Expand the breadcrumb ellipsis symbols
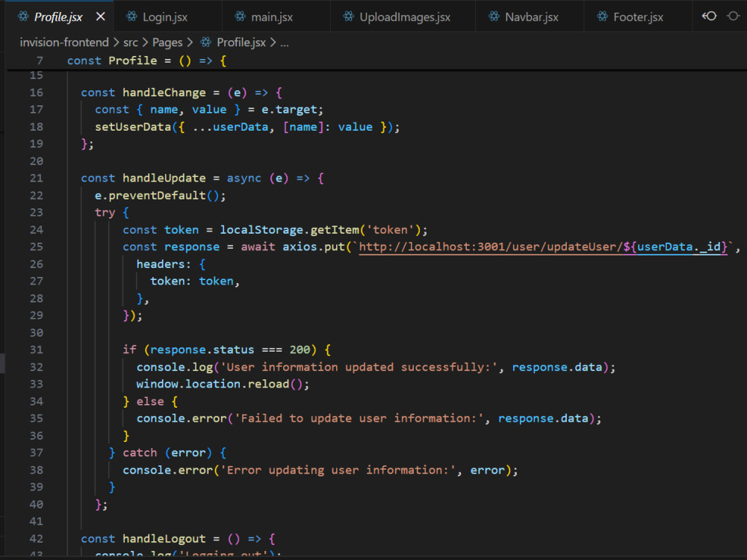Screen dimensions: 747x560 click(x=285, y=43)
